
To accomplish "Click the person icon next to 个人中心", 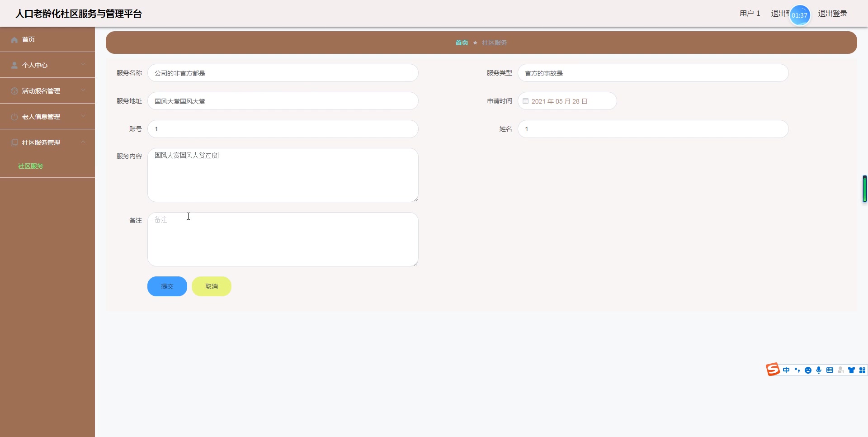I will 14,65.
